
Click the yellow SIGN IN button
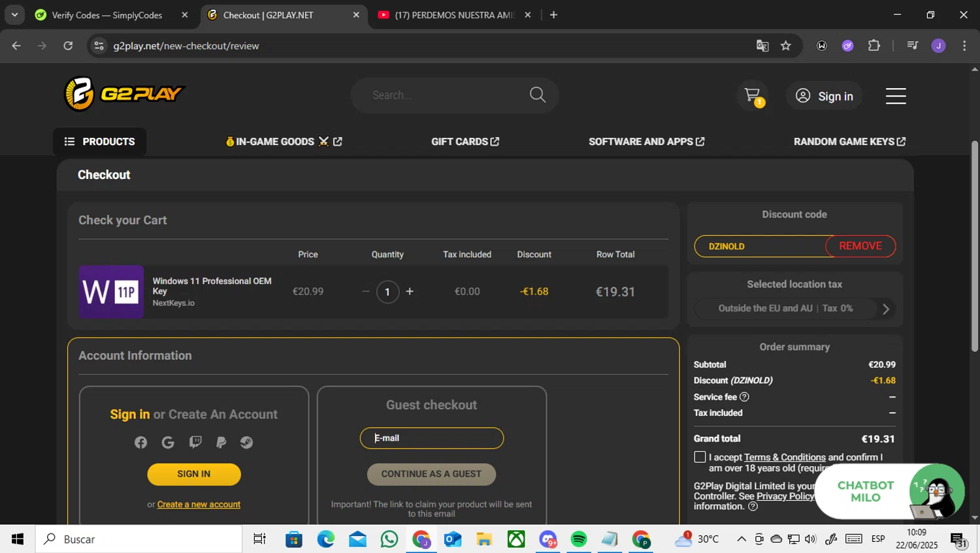pos(194,475)
